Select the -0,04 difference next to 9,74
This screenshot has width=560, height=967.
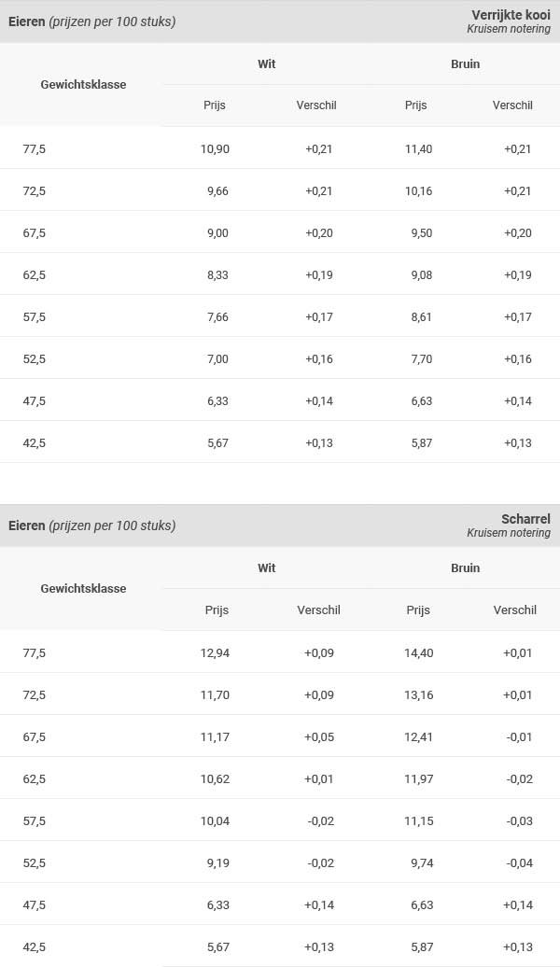coord(519,862)
